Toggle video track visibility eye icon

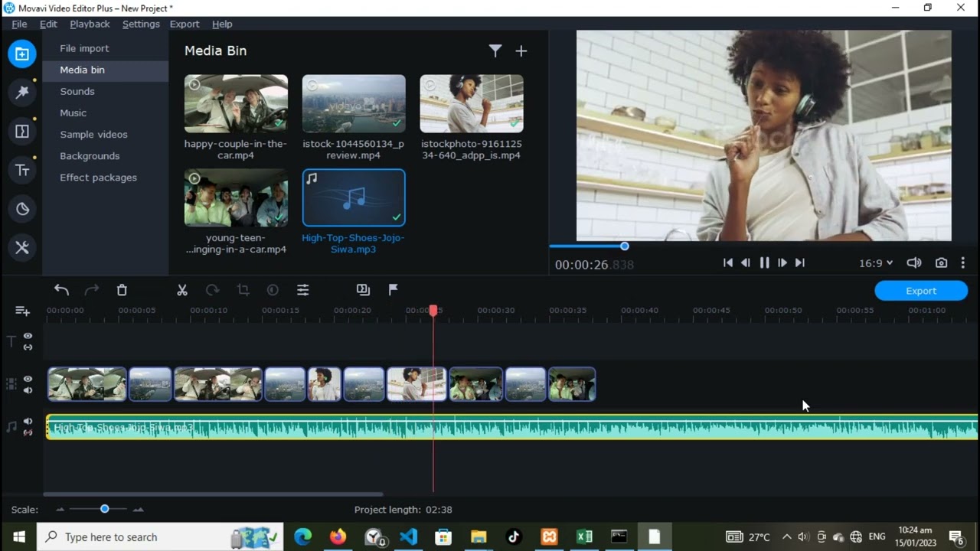point(28,380)
